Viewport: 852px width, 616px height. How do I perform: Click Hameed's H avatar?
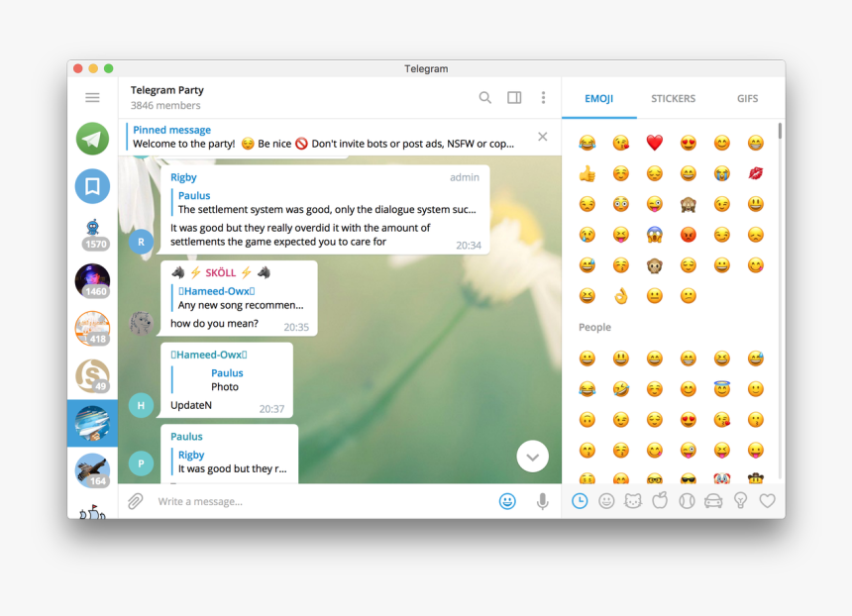pos(141,405)
